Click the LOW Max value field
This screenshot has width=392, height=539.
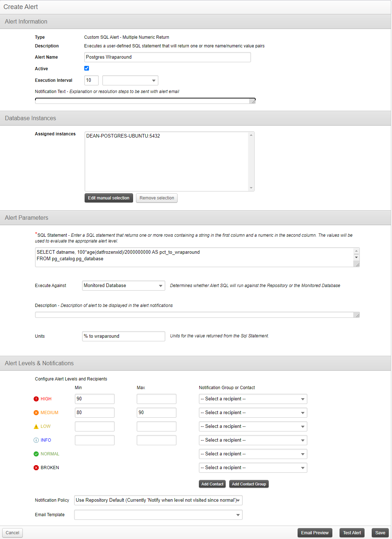(157, 426)
